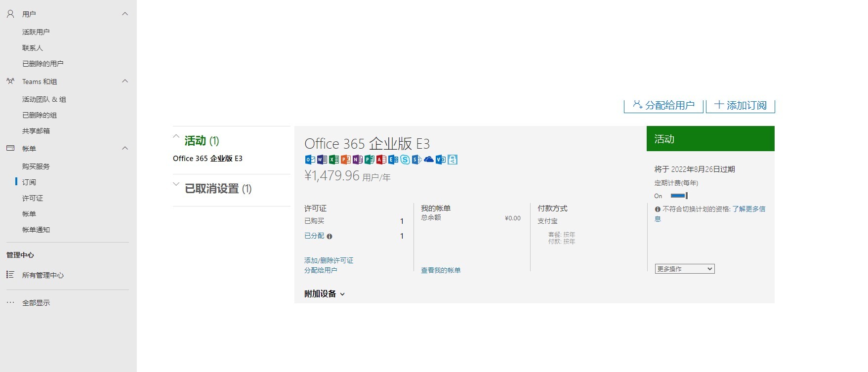Click the Office 365 企业版 E3 heading
This screenshot has width=868, height=372.
point(367,144)
